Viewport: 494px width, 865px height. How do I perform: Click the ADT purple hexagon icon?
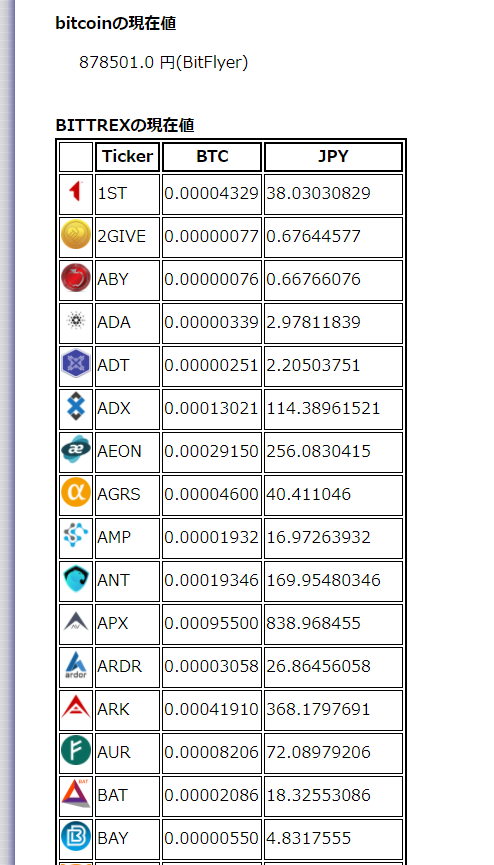click(x=76, y=364)
